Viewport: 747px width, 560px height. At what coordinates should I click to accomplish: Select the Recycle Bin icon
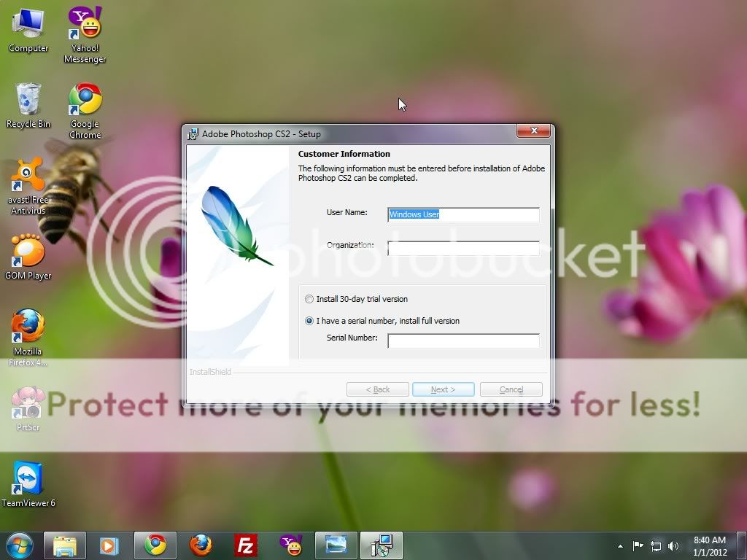pyautogui.click(x=28, y=105)
